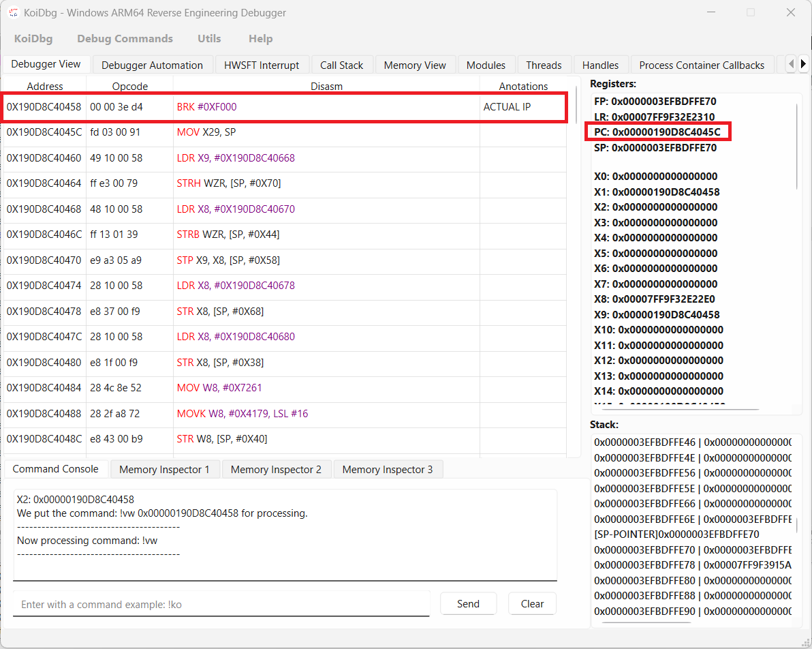Screen dimensions: 812x649
Task: Open the Help menu
Action: pos(260,39)
